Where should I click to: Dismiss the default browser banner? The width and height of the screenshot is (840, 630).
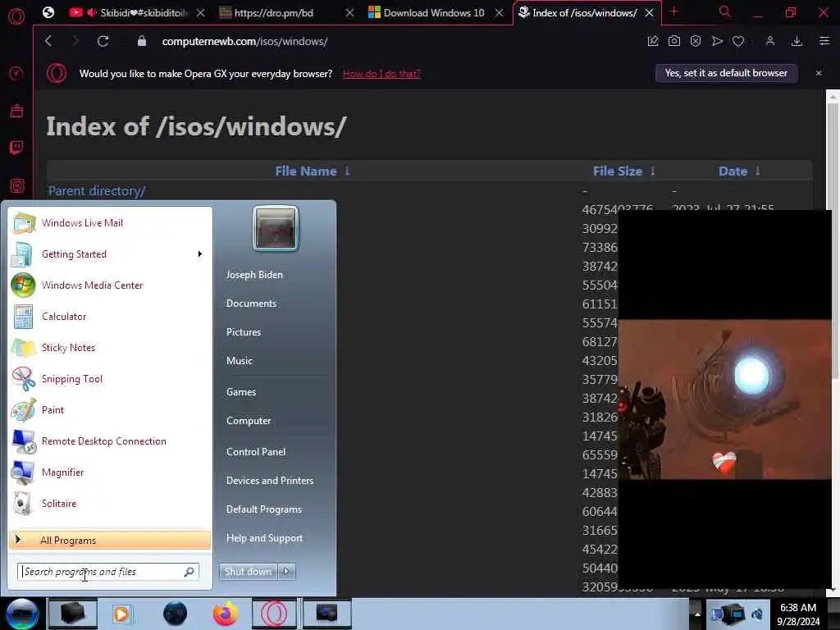[x=819, y=73]
